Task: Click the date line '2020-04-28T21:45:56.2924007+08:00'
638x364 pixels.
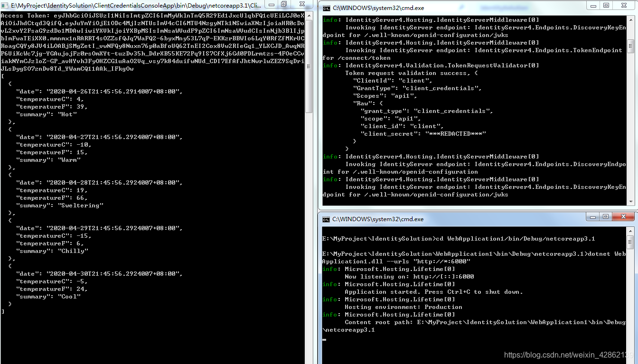Action: (99, 183)
